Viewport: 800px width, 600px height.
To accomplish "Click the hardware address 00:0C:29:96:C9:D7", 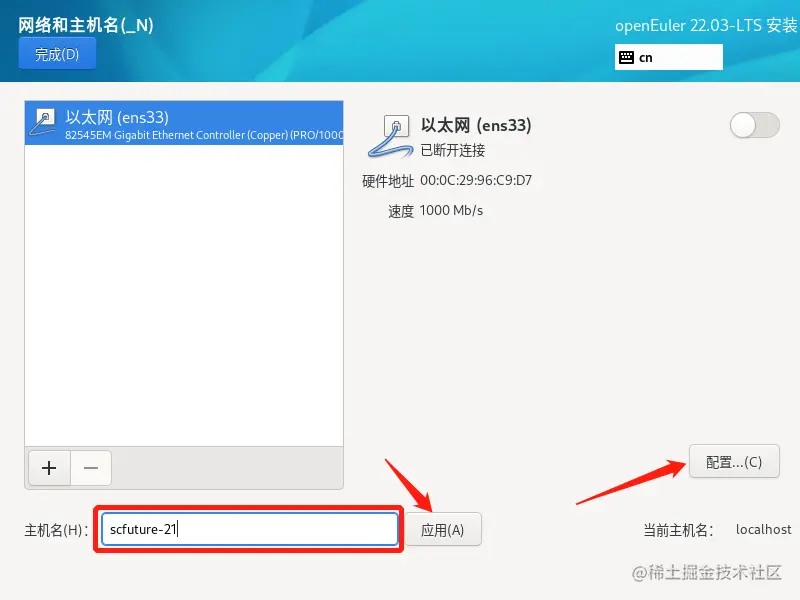I will pyautogui.click(x=476, y=180).
